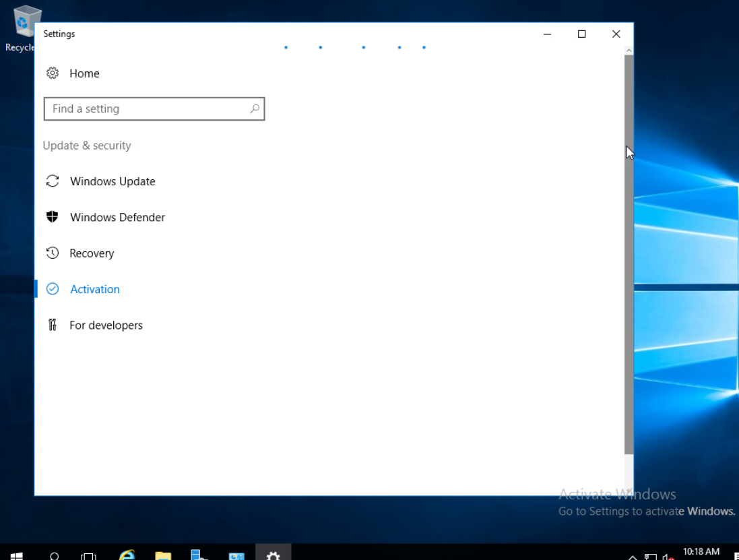Click the magnifier icon in the search box
The width and height of the screenshot is (739, 560).
[x=255, y=109]
